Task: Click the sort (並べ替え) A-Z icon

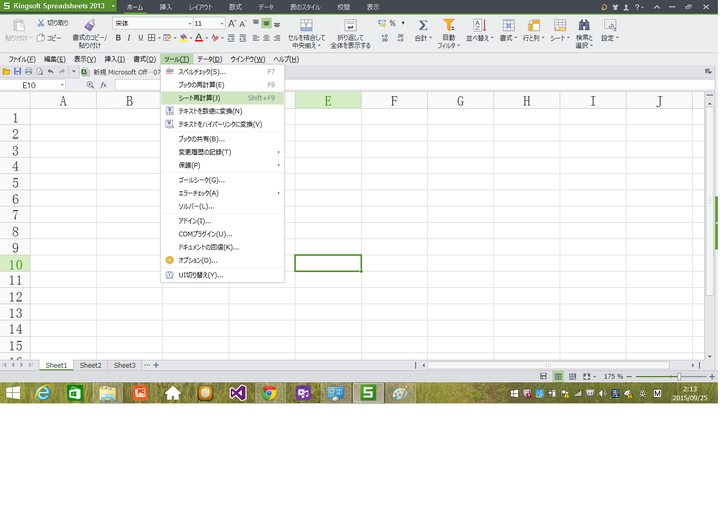Action: coord(479,25)
